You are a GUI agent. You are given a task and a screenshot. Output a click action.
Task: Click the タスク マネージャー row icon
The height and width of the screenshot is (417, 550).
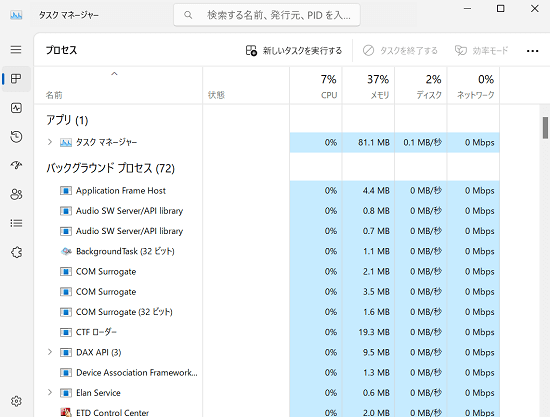(x=66, y=142)
